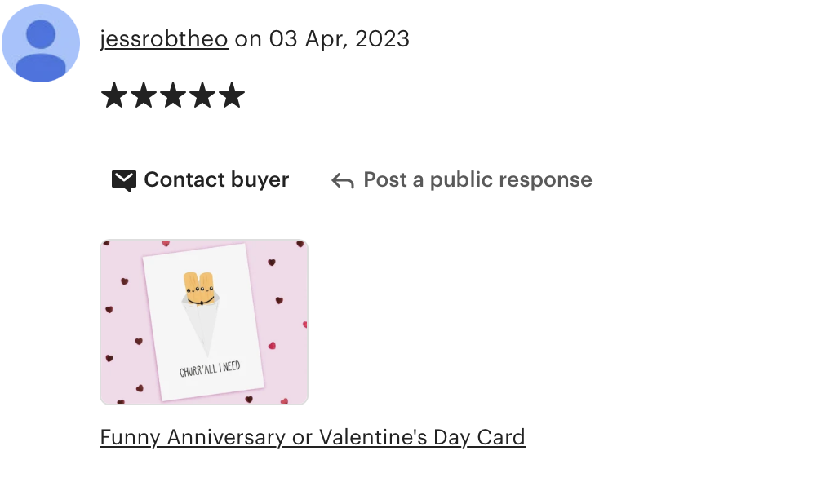Click the fifth star of the rating
Viewport: 839px width, 504px height.
pos(232,95)
